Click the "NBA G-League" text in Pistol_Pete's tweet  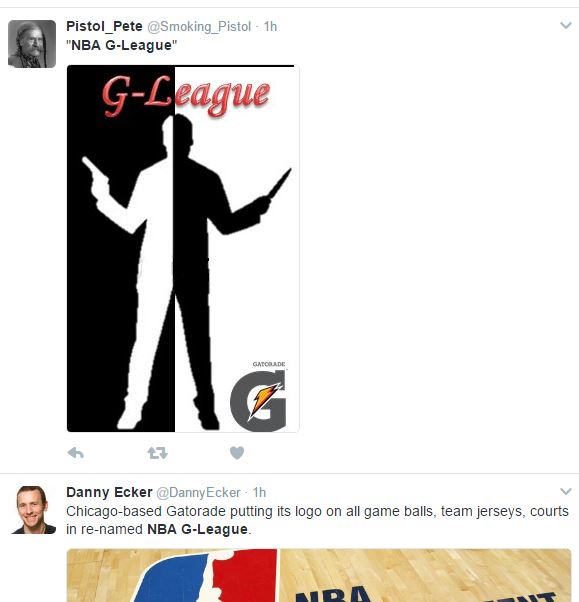point(122,45)
